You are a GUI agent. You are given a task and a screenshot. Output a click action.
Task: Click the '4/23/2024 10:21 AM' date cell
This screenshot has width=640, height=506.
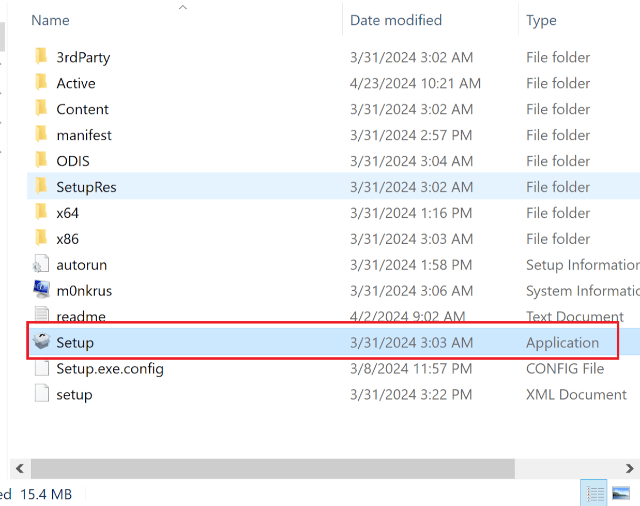(415, 83)
